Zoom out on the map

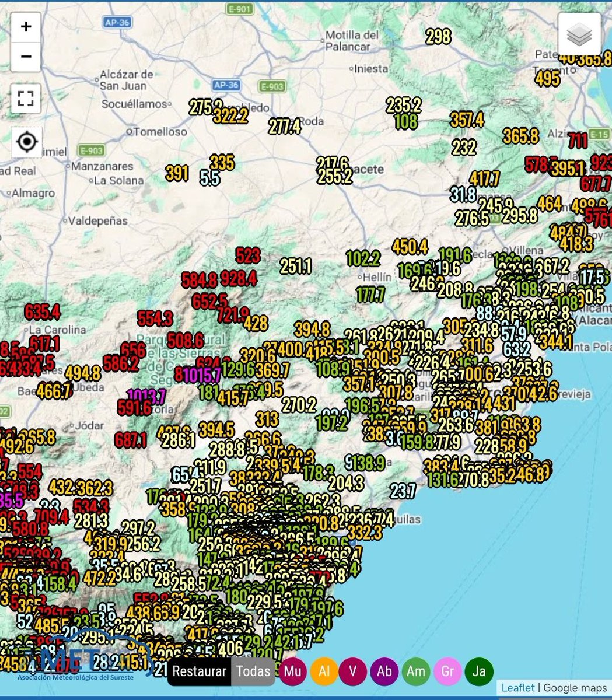(26, 57)
